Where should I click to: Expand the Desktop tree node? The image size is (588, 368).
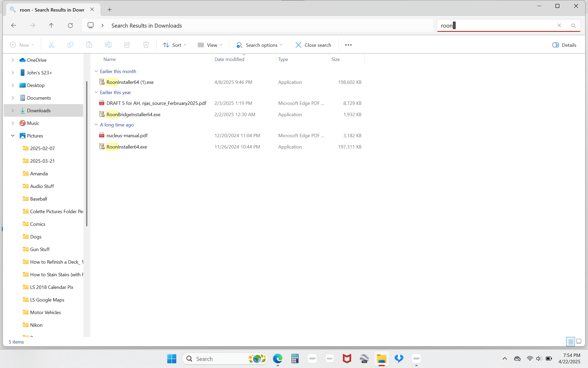coord(13,85)
